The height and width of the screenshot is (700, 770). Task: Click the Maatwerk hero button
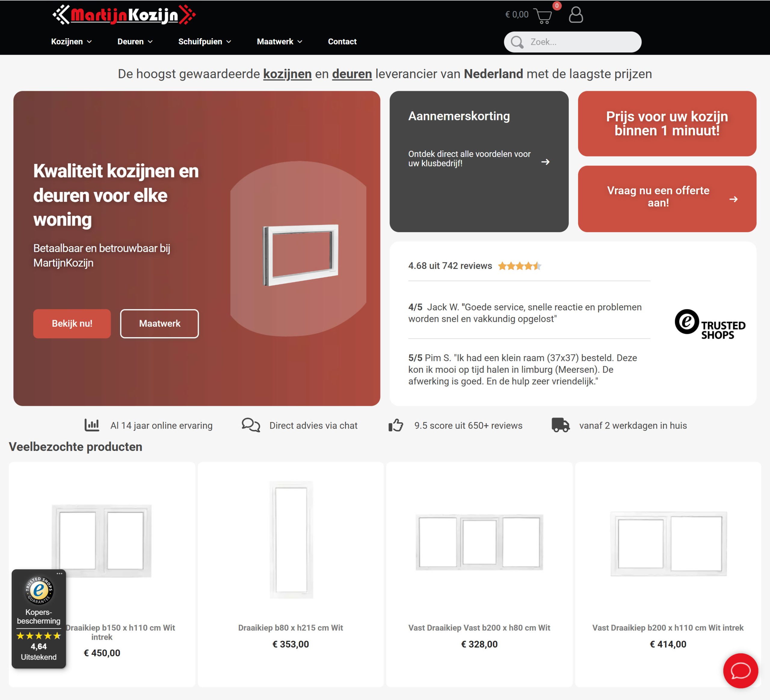pyautogui.click(x=160, y=323)
